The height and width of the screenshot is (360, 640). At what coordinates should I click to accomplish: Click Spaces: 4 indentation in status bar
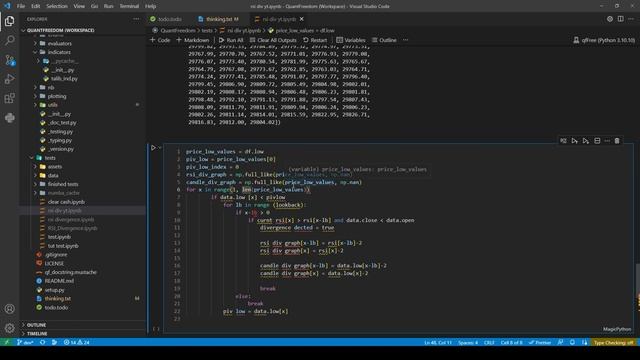coord(468,342)
